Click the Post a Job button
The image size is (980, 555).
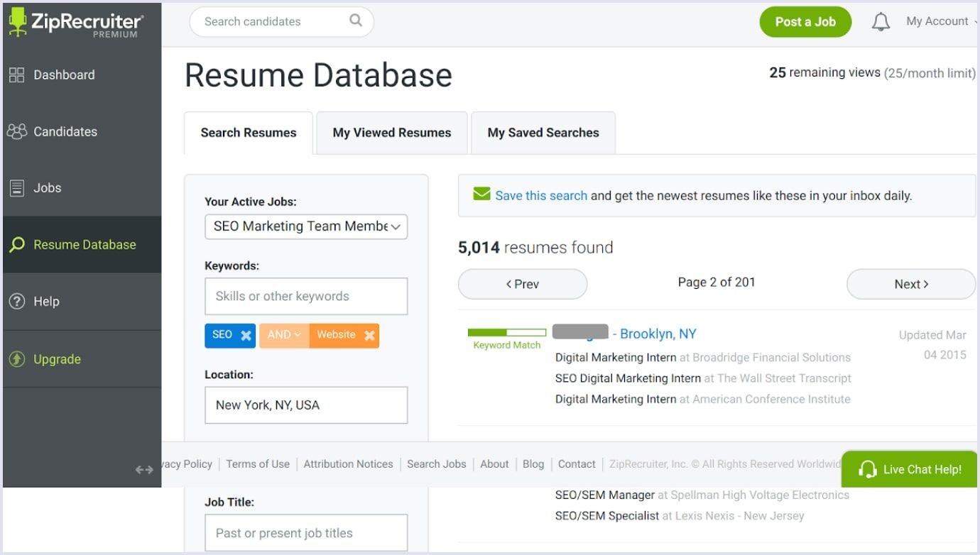[x=805, y=22]
